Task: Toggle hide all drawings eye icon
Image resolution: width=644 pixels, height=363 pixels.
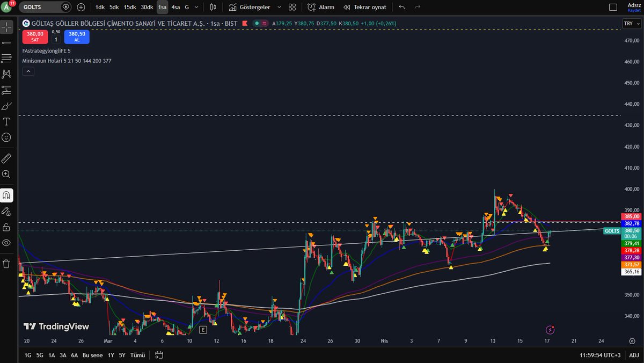Action: click(x=6, y=243)
